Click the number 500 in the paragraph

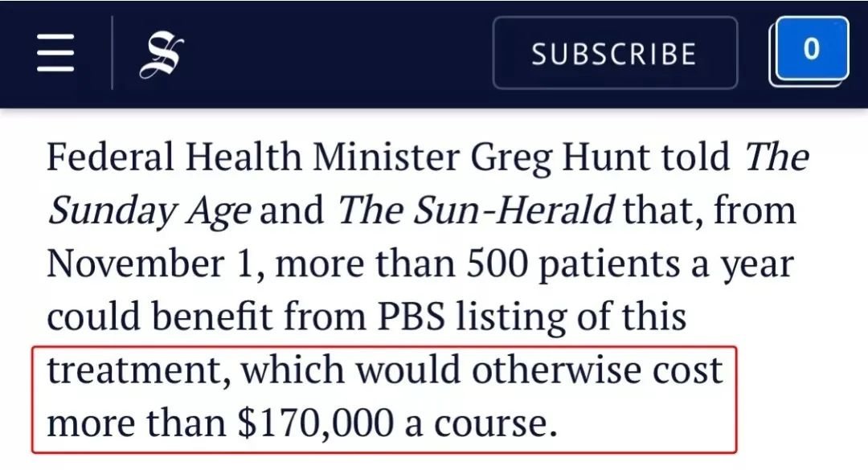coord(497,264)
